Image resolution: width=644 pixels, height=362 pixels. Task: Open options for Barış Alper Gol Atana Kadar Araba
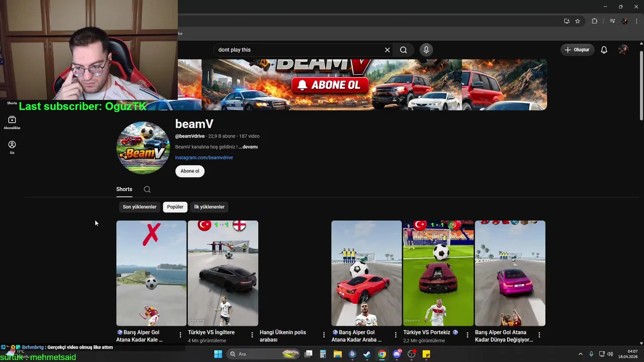point(395,335)
